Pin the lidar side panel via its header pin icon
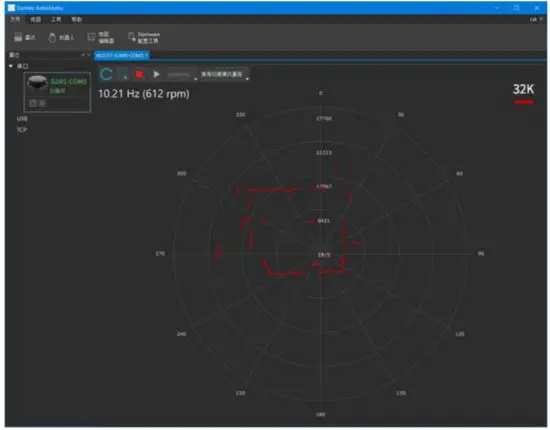 click(83, 55)
